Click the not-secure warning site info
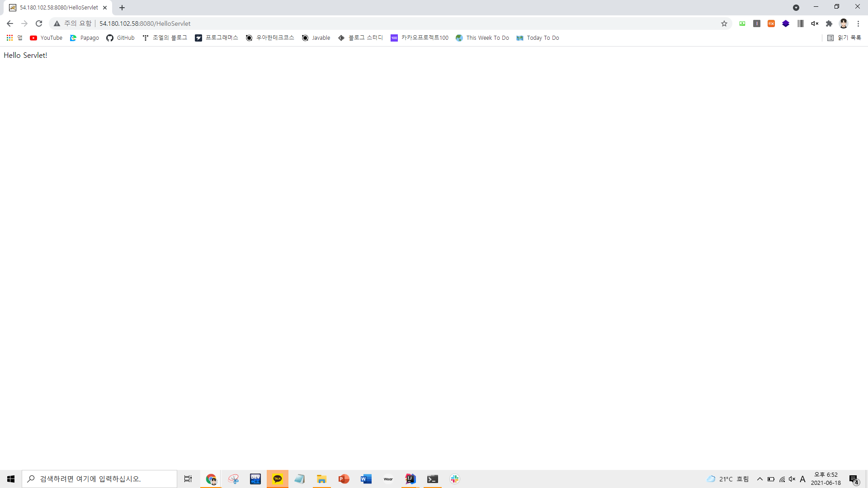 pyautogui.click(x=72, y=23)
